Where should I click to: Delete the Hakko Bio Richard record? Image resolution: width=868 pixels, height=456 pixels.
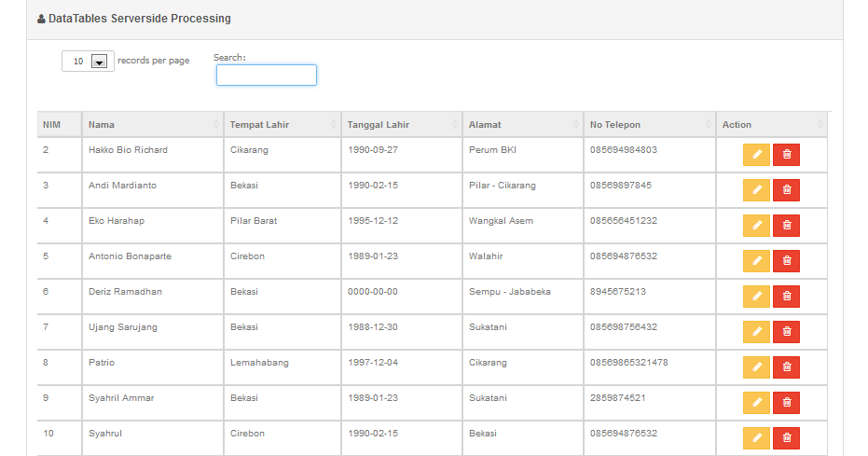[786, 155]
